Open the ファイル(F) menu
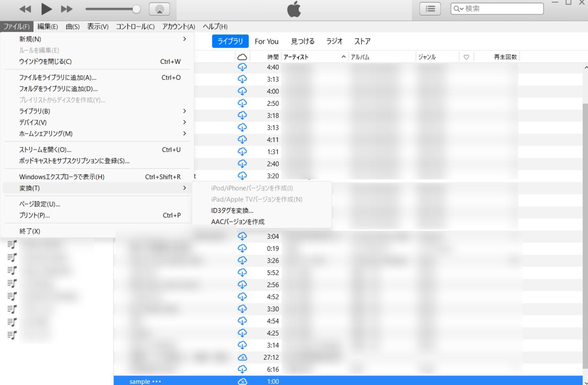 click(x=17, y=27)
